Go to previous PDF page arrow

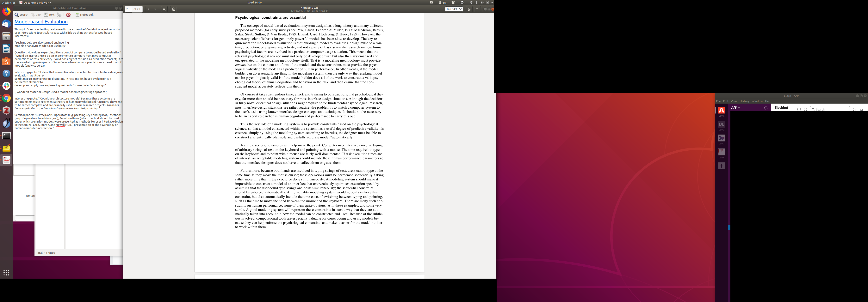(x=149, y=9)
